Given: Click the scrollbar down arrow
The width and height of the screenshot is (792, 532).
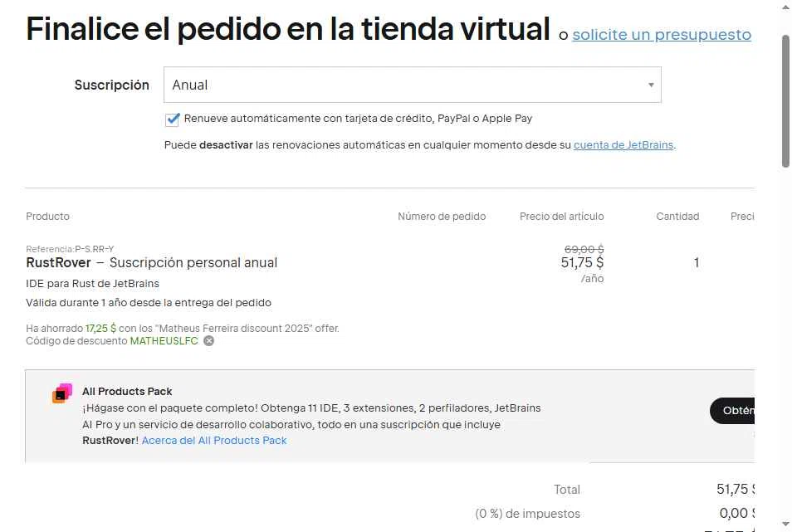Looking at the screenshot, I should tap(785, 525).
